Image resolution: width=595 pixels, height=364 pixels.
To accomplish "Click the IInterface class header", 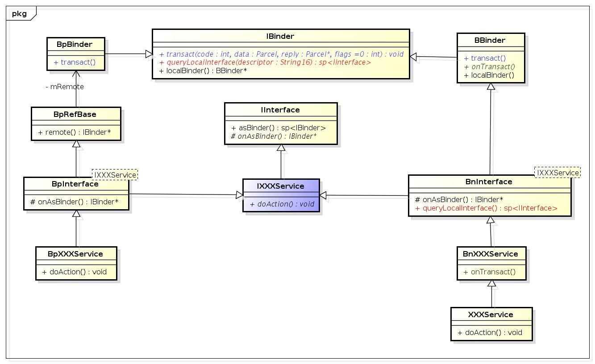I will click(x=281, y=110).
